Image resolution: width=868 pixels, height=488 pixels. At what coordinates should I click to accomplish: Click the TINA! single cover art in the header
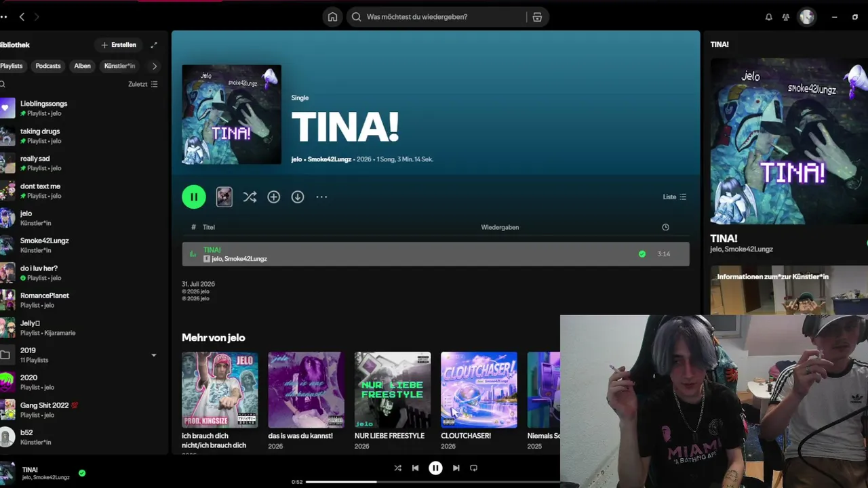[x=231, y=115]
